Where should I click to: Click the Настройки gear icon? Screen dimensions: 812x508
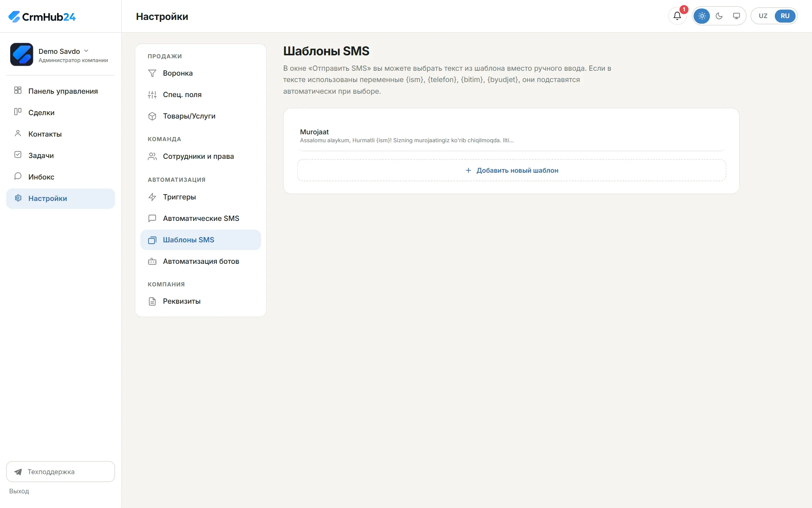pos(18,198)
